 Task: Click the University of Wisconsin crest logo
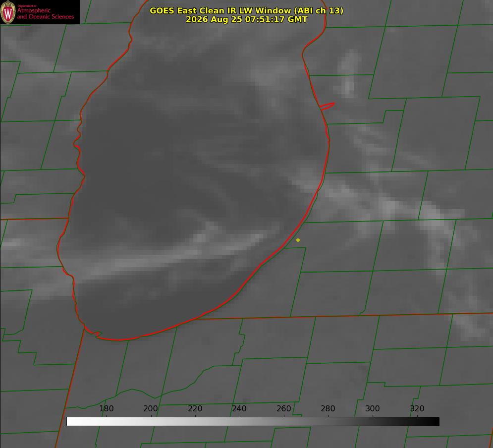(8, 12)
